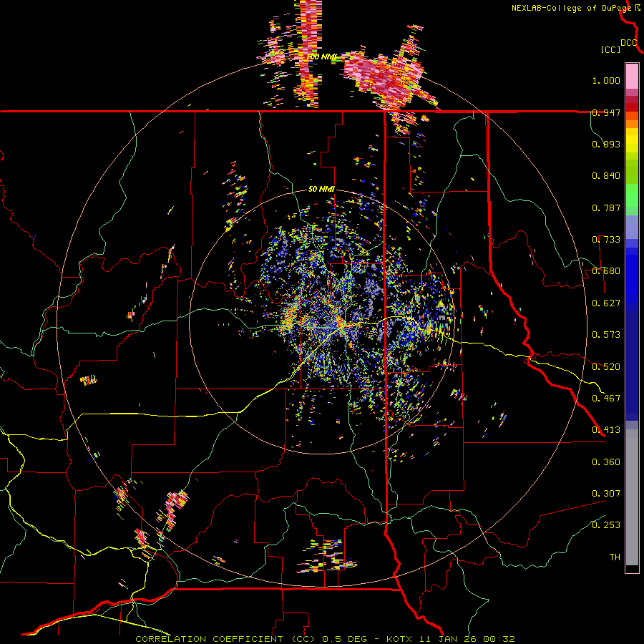The image size is (644, 644).
Task: Select the 0.253 scale value
Action: point(606,525)
